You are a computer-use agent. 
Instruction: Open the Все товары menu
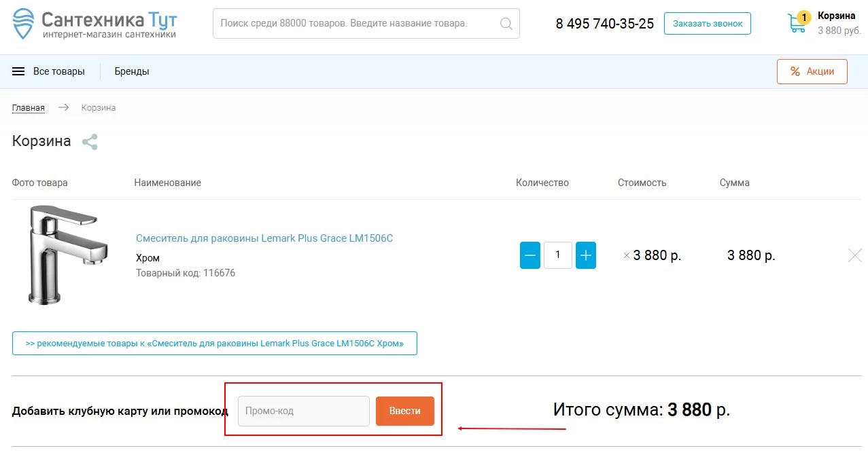point(60,71)
